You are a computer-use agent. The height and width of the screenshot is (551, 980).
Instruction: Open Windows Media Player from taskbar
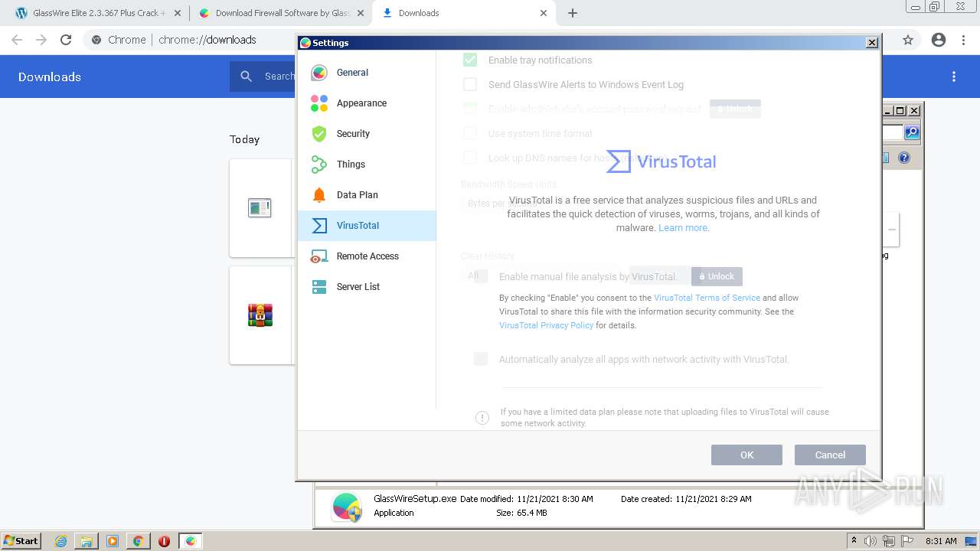tap(113, 541)
